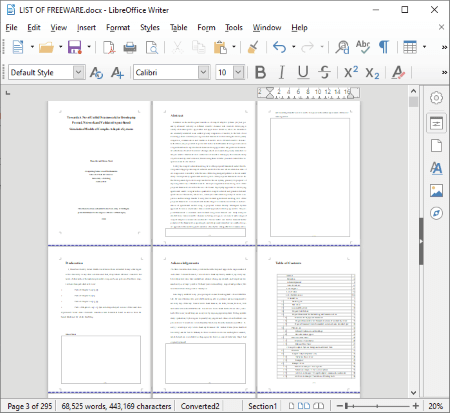Expand the Calibri font name dropdown
The width and height of the screenshot is (450, 413).
point(203,72)
